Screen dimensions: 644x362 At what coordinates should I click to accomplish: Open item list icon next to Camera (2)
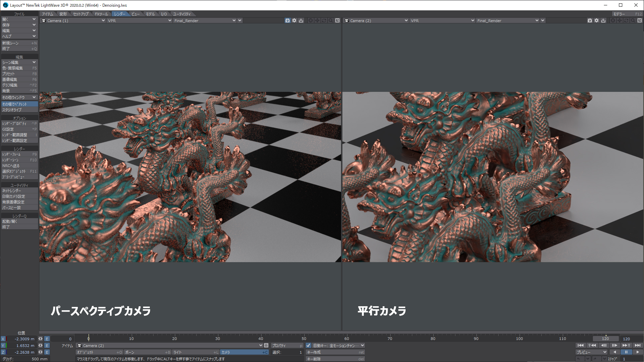[266, 345]
